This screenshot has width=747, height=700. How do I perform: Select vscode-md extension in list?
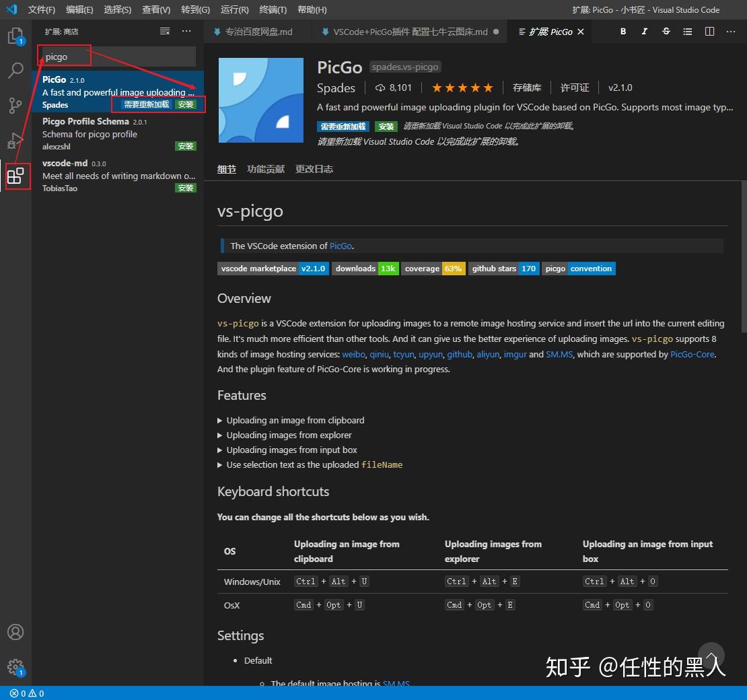pyautogui.click(x=118, y=176)
